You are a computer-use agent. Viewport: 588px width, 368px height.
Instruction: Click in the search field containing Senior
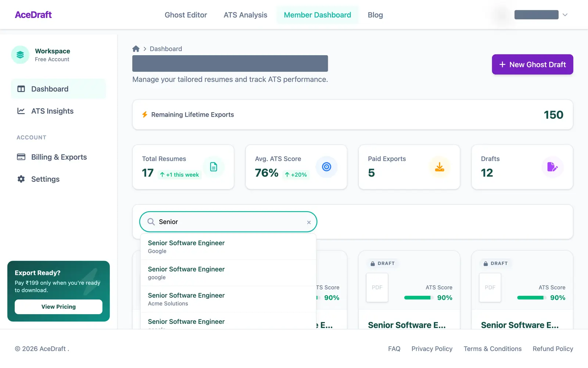click(228, 222)
